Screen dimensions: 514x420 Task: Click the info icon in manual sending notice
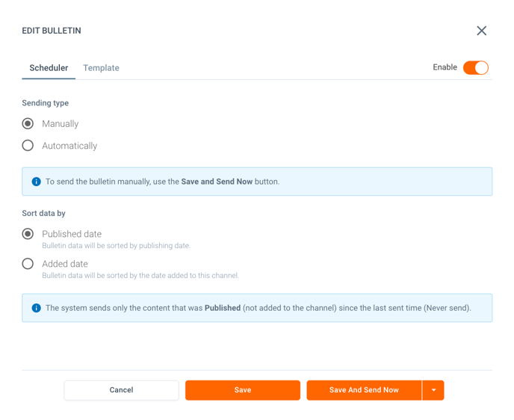click(36, 182)
